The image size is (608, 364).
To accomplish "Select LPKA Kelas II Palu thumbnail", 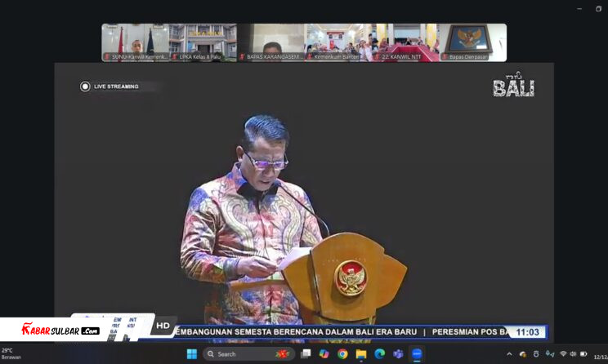I will click(x=203, y=42).
